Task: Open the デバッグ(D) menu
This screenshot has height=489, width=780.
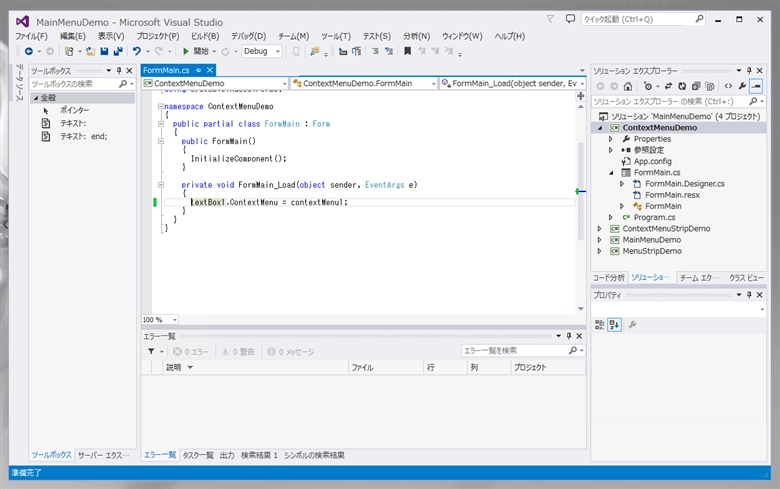Action: pyautogui.click(x=249, y=36)
